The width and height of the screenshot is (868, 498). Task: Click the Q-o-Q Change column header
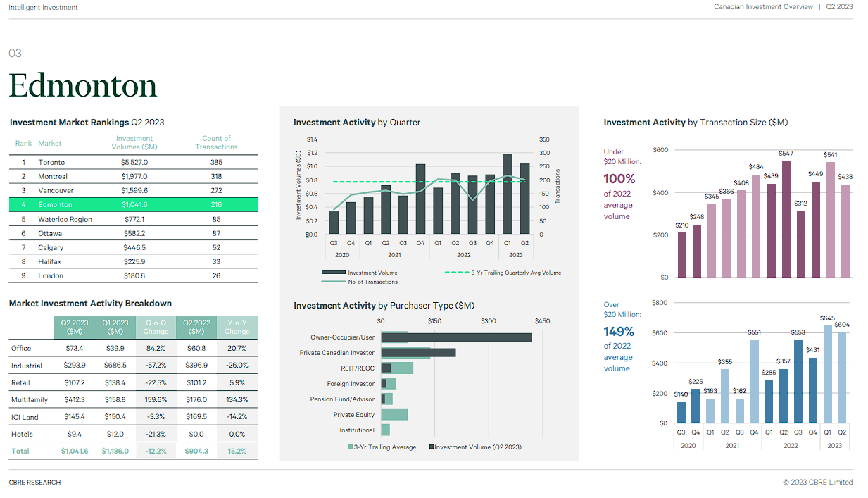(156, 328)
